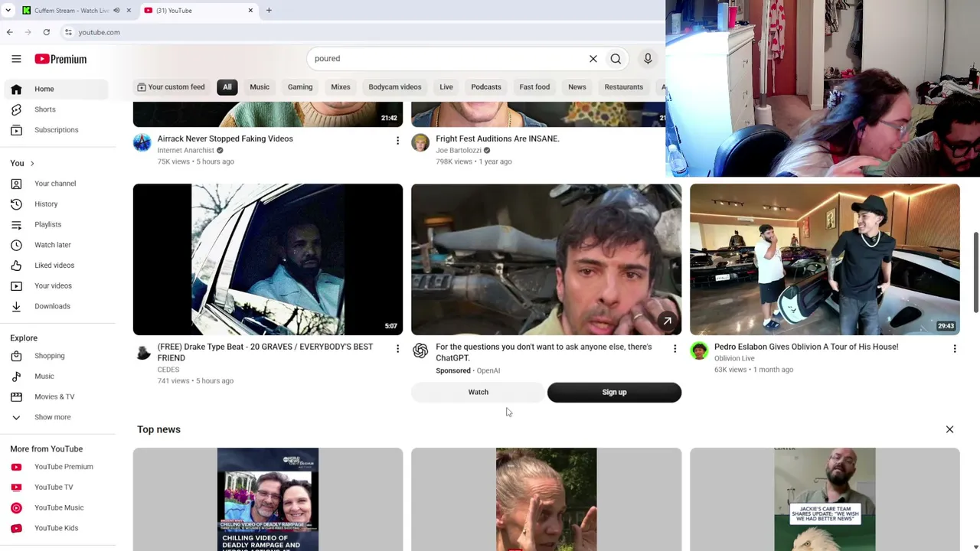Filter feed by Gaming chip
Image resolution: width=980 pixels, height=551 pixels.
point(300,87)
